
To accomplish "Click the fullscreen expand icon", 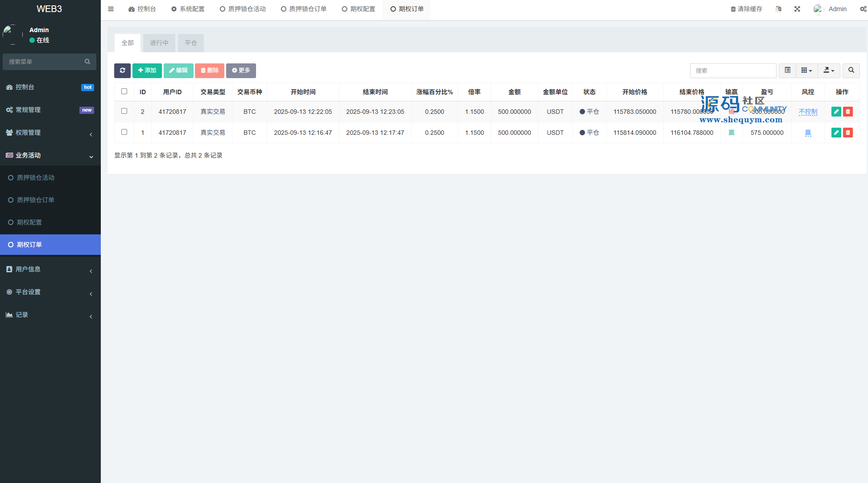I will tap(797, 9).
